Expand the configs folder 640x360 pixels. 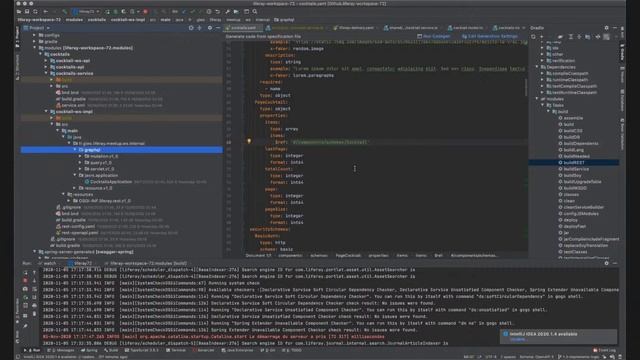34,35
